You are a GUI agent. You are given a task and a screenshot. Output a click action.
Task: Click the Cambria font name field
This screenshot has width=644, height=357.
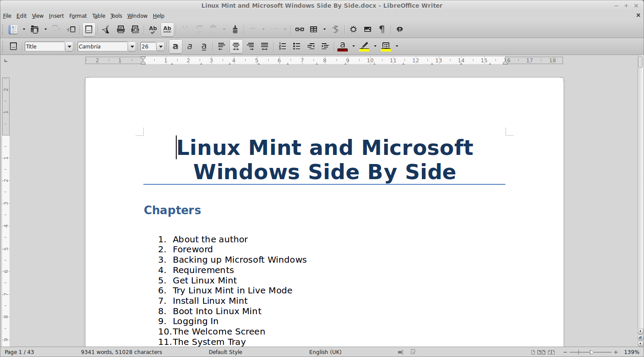103,46
